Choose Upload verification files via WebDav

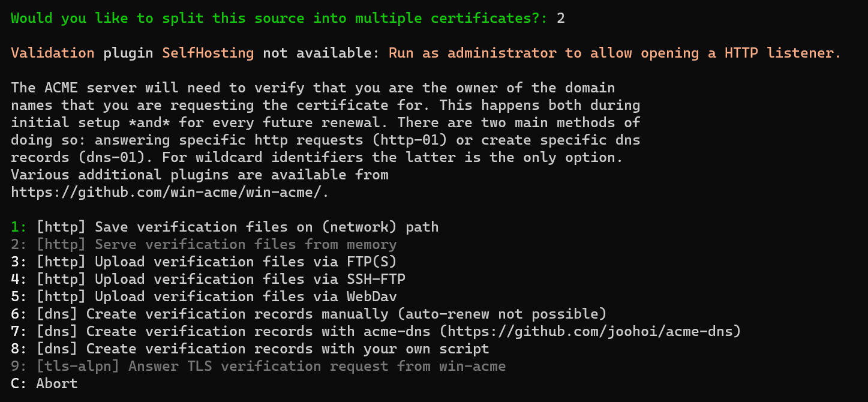pyautogui.click(x=216, y=297)
